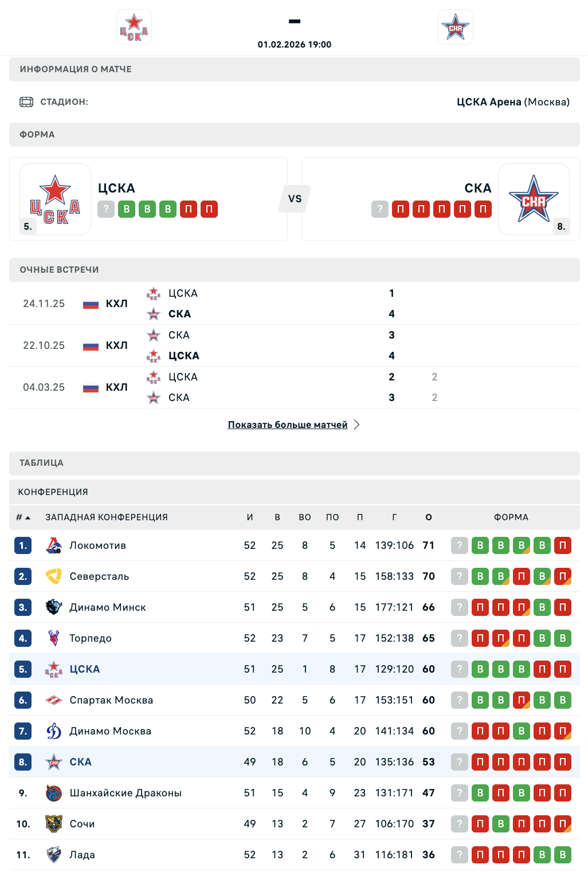Open the Динамо Москва team link
The width and height of the screenshot is (588, 872).
pyautogui.click(x=111, y=731)
